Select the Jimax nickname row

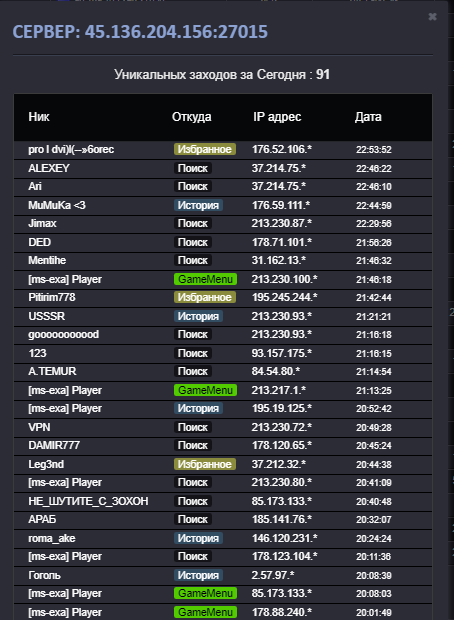pos(223,224)
